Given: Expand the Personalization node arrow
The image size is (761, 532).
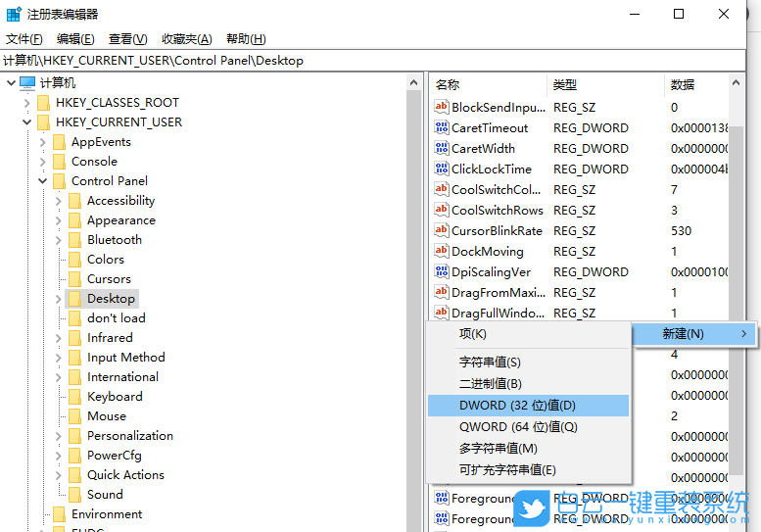Looking at the screenshot, I should click(x=58, y=436).
